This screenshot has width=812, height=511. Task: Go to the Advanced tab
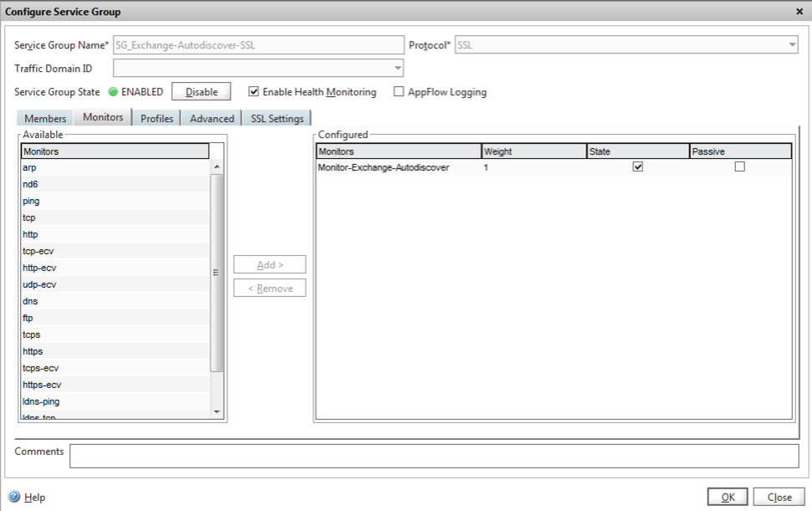pyautogui.click(x=212, y=119)
